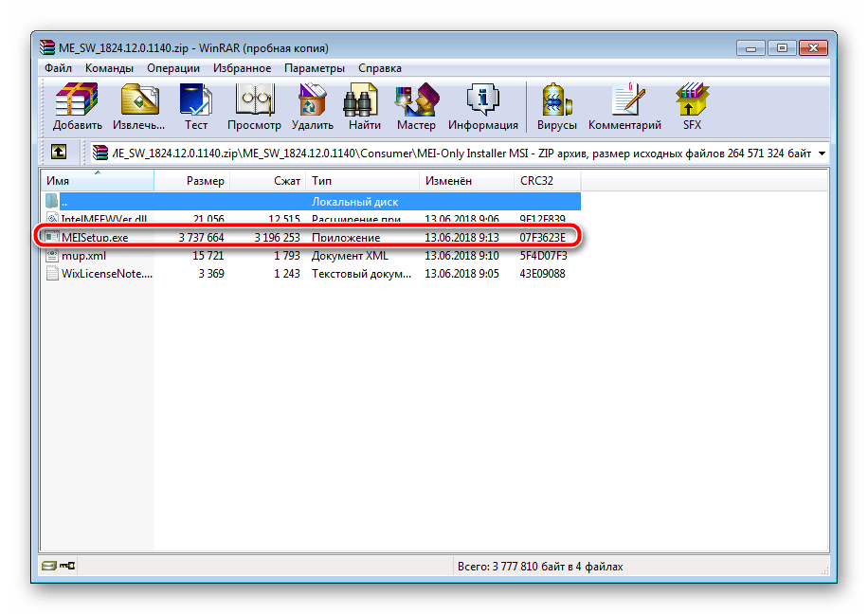Open the Параметры menu
Image resolution: width=868 pixels, height=614 pixels.
point(315,68)
